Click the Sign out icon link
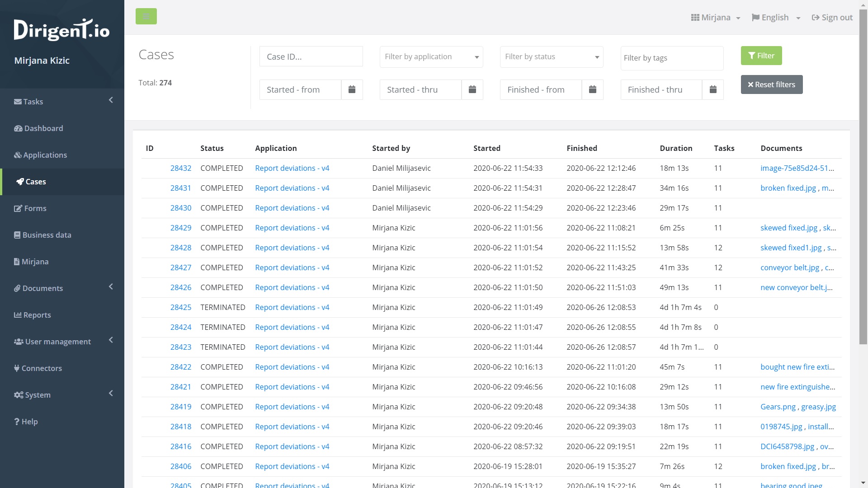 tap(832, 18)
